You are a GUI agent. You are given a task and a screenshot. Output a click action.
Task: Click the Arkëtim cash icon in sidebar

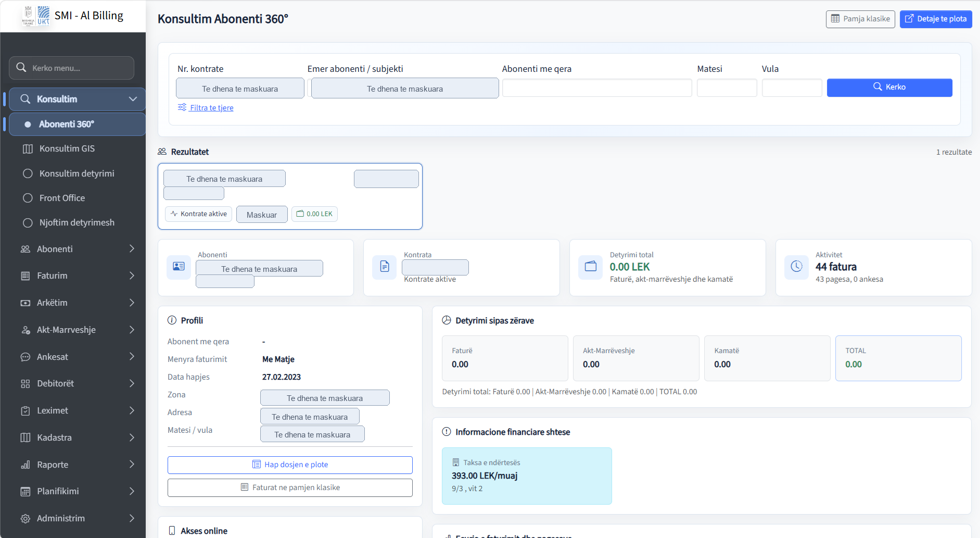point(25,303)
